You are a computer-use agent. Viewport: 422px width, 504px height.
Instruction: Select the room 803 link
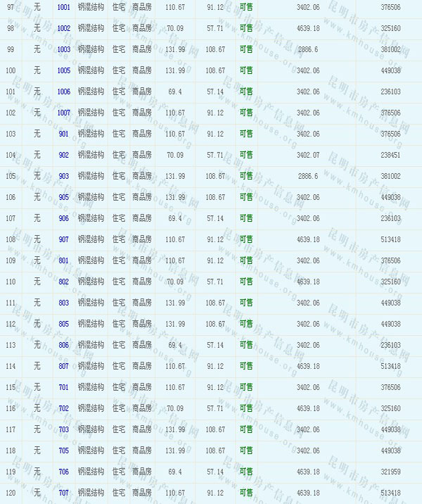tap(63, 303)
